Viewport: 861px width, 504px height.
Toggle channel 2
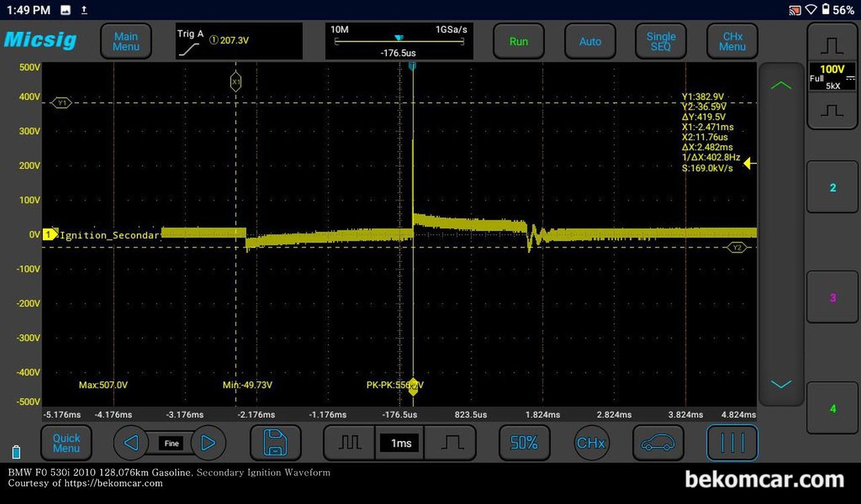pos(833,187)
